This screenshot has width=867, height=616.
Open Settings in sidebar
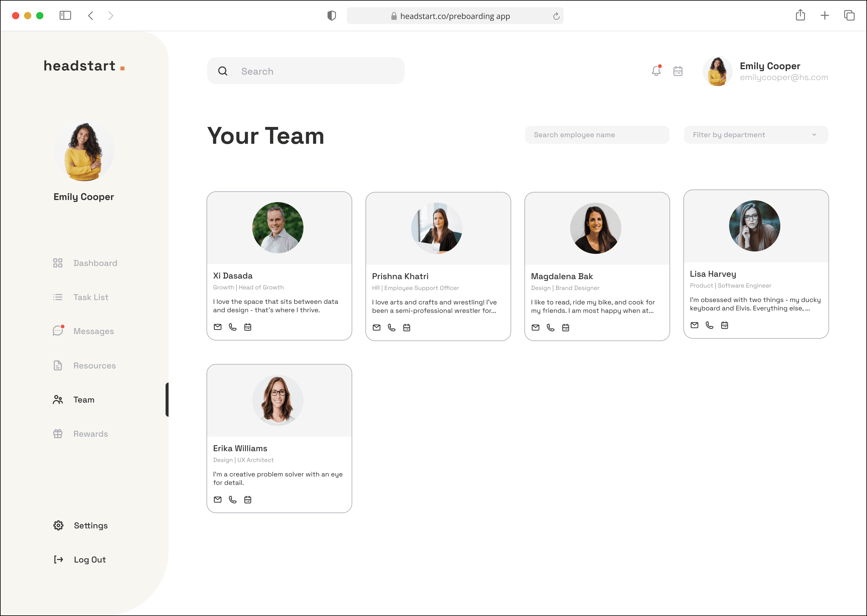[90, 525]
